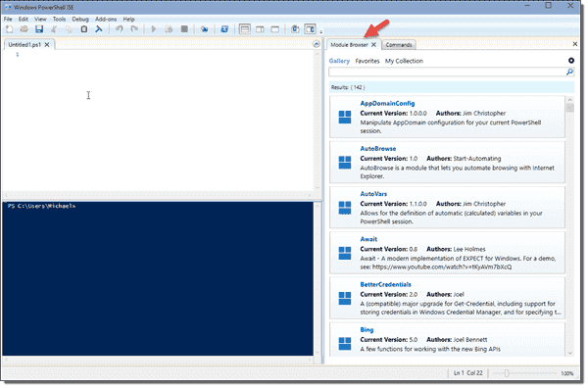Close the Module Browser tab

click(374, 45)
